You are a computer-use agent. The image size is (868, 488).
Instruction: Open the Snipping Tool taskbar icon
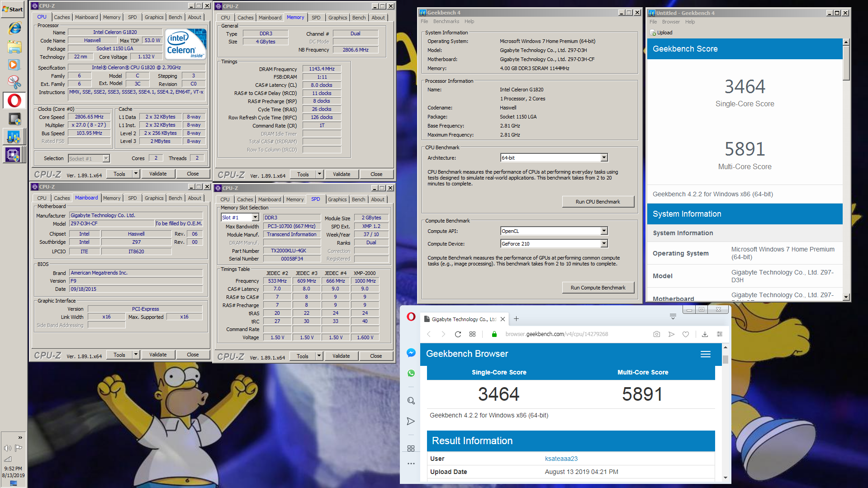(14, 82)
